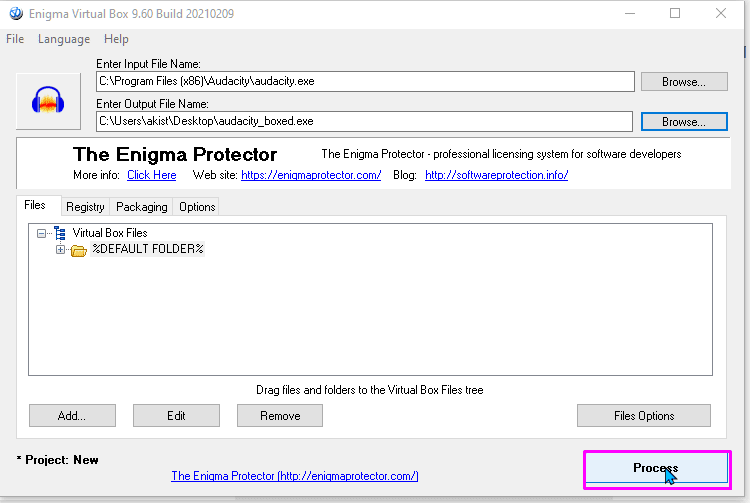Open the File menu
Screen dimensions: 750x503
pos(15,39)
